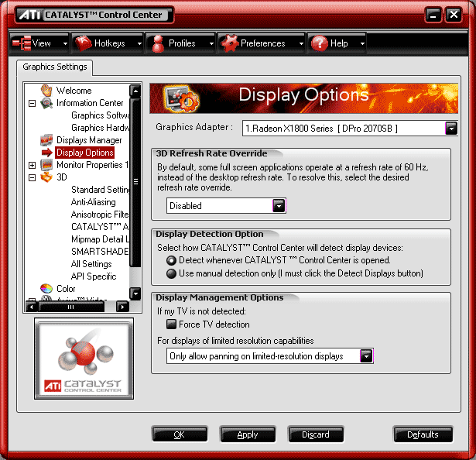Select API Specific tree item

[x=94, y=276]
